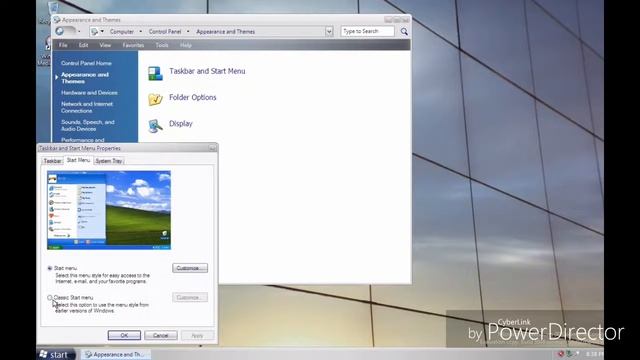
Task: Click the start button on taskbar
Action: point(56,354)
